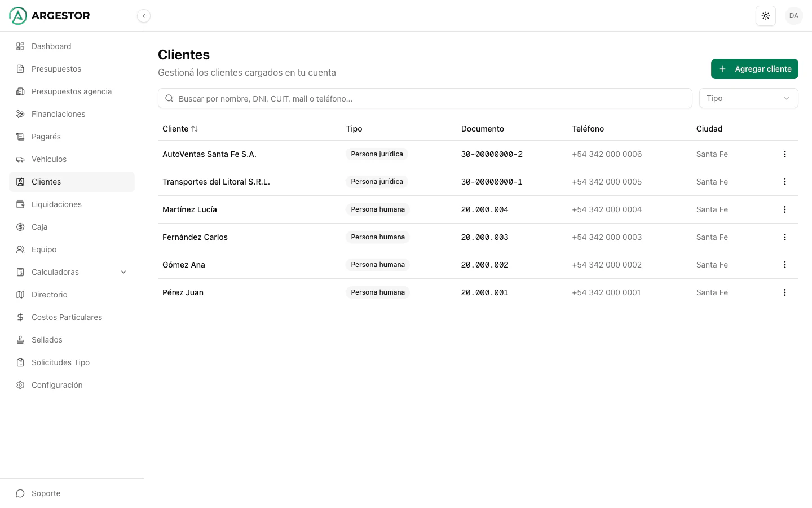Expand the Calculadoras submenu chevron

point(123,272)
